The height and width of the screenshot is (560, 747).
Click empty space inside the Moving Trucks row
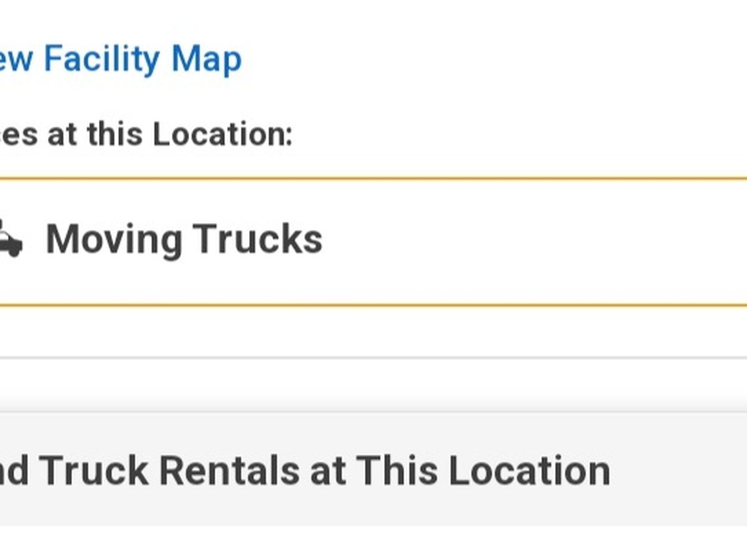[x=529, y=241]
